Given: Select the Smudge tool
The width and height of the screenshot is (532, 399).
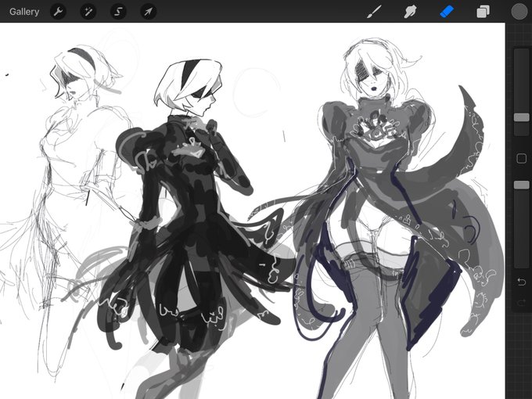Looking at the screenshot, I should pos(410,12).
